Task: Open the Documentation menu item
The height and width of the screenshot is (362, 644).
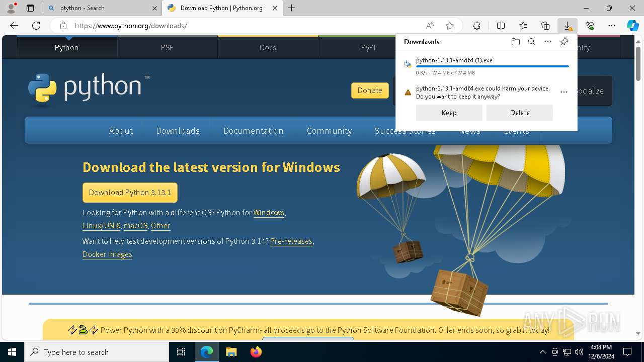Action: point(254,131)
